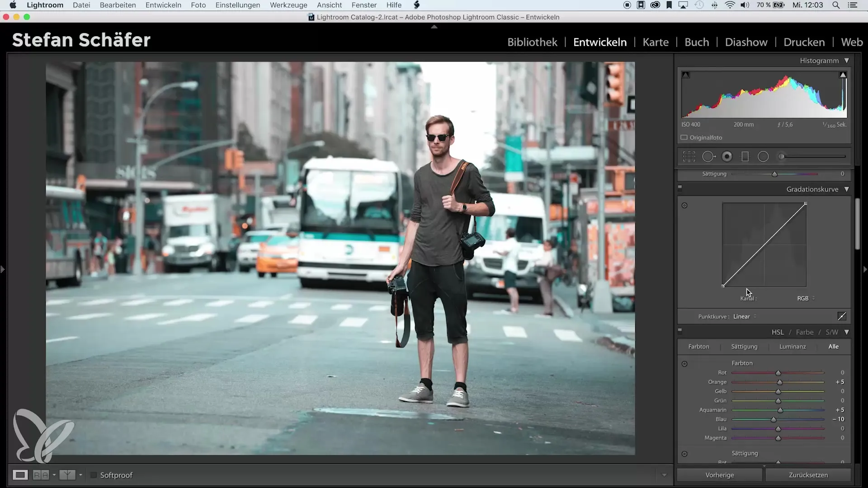Click the right panel scrollbar
The width and height of the screenshot is (868, 488).
pyautogui.click(x=858, y=224)
